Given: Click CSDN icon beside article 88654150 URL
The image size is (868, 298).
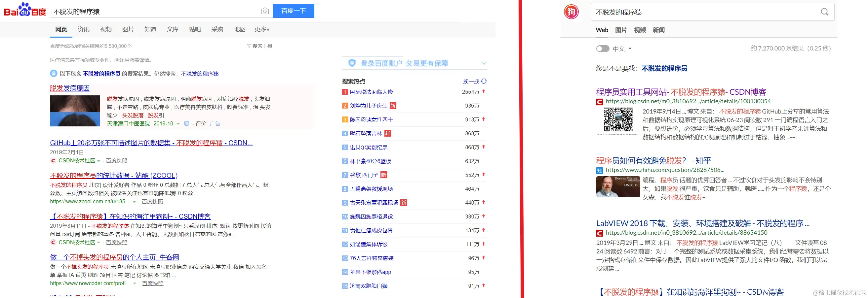Looking at the screenshot, I should coord(600,233).
